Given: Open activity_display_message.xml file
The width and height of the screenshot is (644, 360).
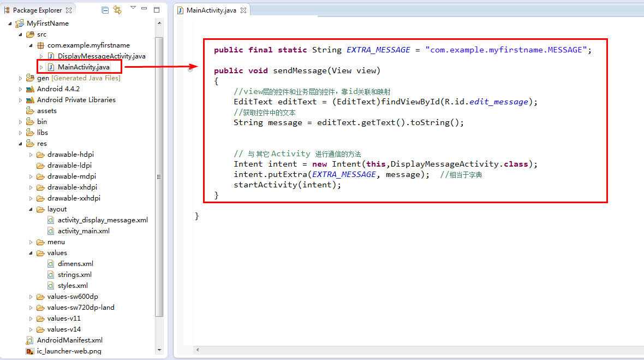Looking at the screenshot, I should [x=103, y=220].
